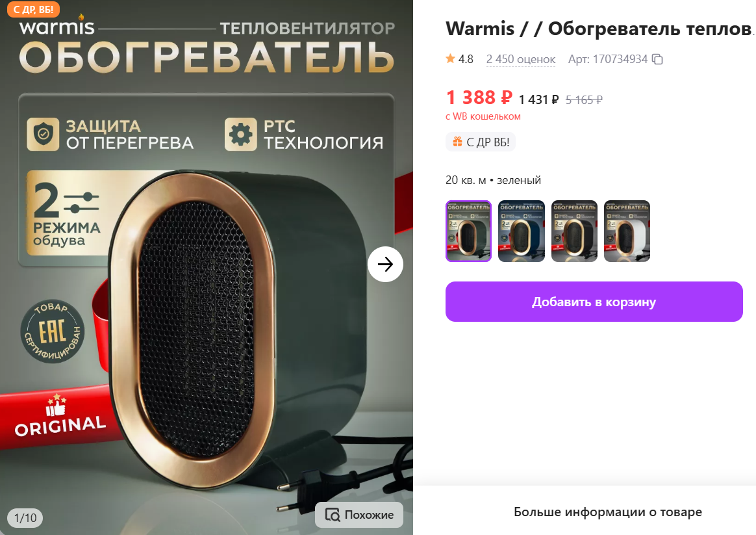Click the С ДР ВБ! promo tag on image

33,9
